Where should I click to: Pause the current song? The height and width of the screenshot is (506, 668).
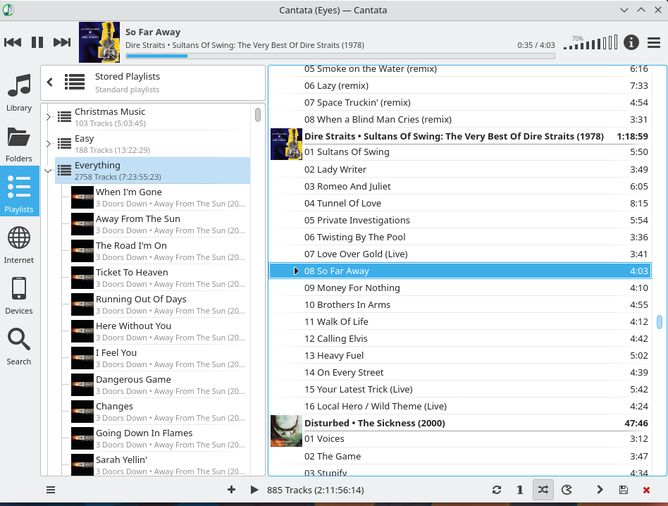[x=37, y=42]
